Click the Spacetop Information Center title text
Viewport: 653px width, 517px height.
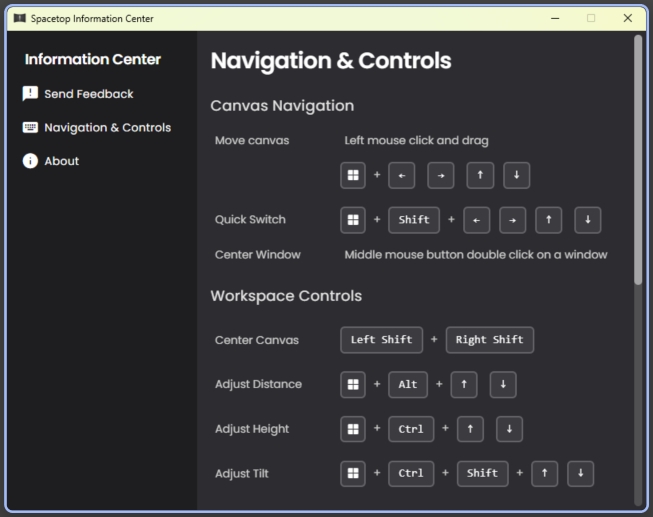[92, 19]
